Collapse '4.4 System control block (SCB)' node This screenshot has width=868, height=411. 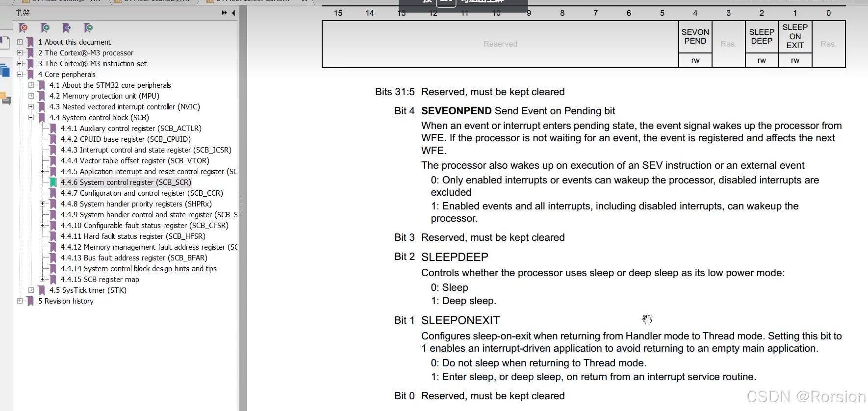pos(31,118)
